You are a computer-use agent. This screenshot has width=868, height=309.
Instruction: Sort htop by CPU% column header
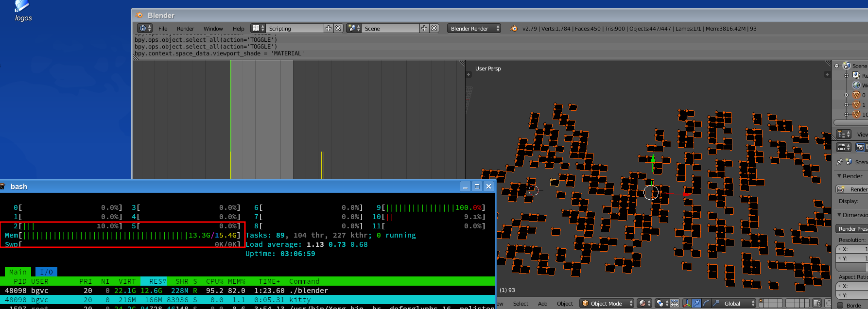[x=214, y=281]
